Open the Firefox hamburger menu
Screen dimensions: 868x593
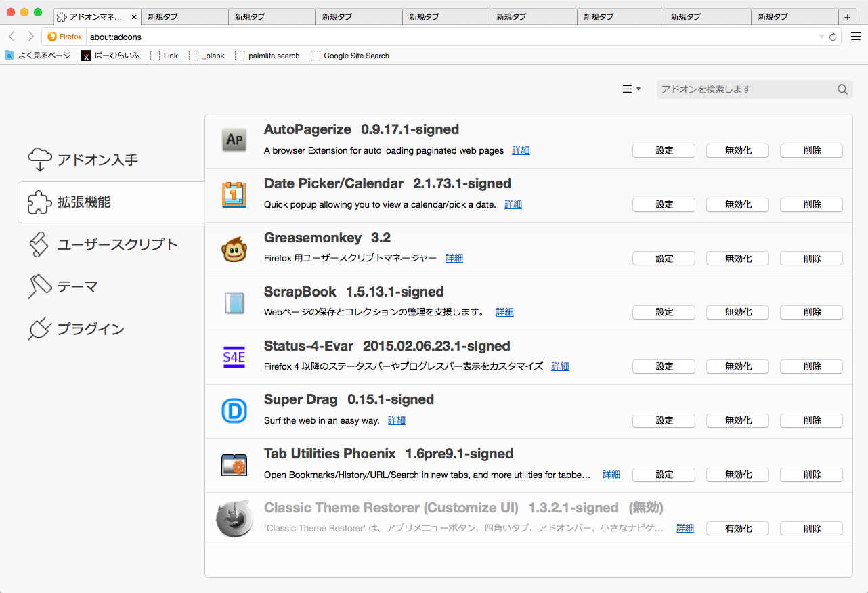(856, 37)
